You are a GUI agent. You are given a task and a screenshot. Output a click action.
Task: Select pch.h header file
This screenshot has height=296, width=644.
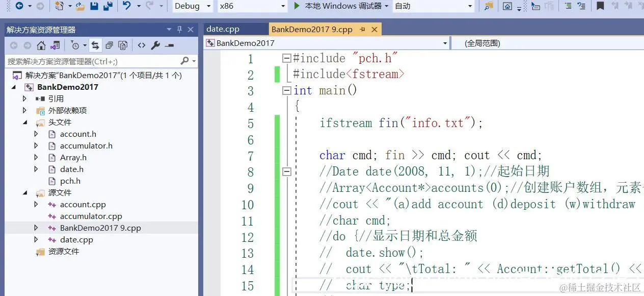pos(70,181)
